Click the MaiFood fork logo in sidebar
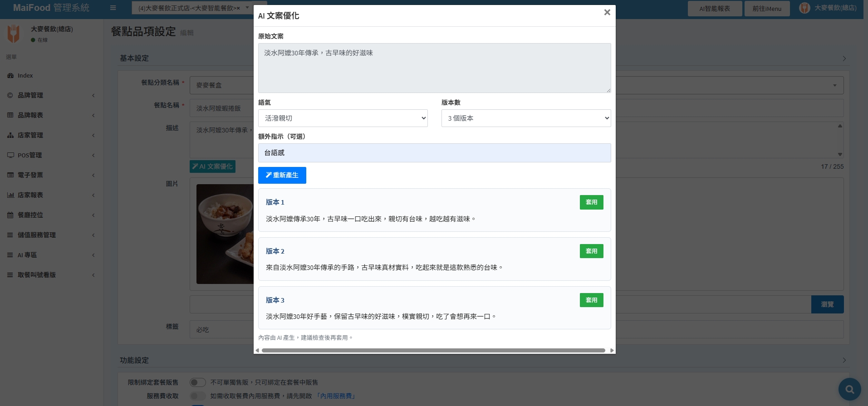This screenshot has height=406, width=868. 14,34
